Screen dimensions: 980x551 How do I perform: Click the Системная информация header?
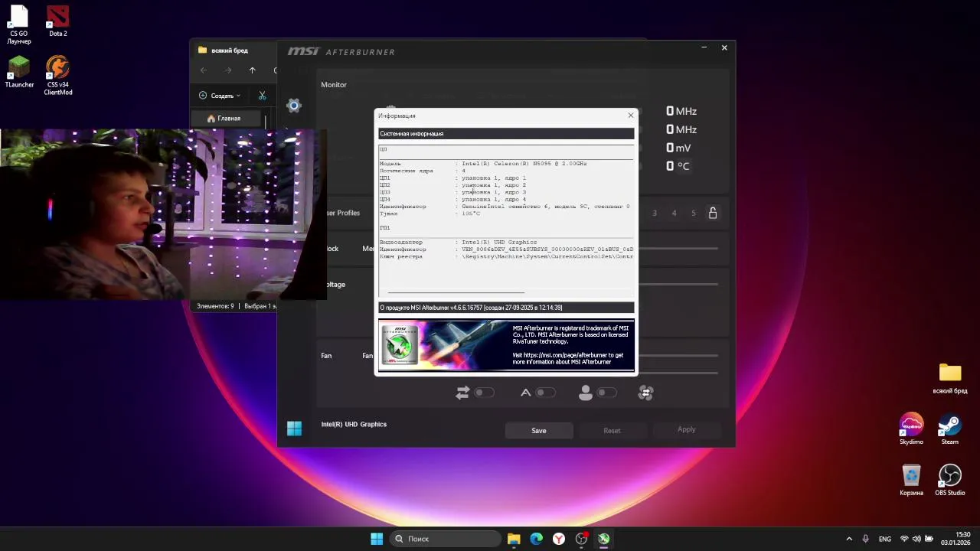pos(506,134)
